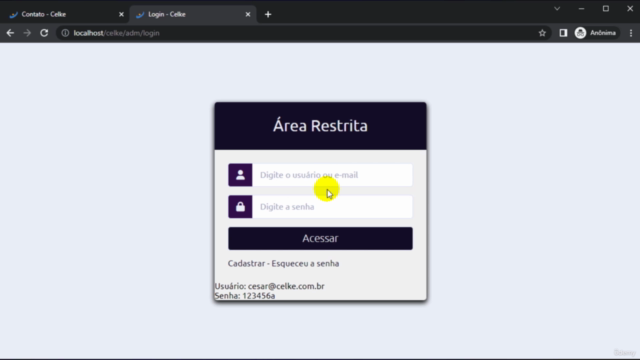Close the Login - Celke tab

[x=248, y=14]
